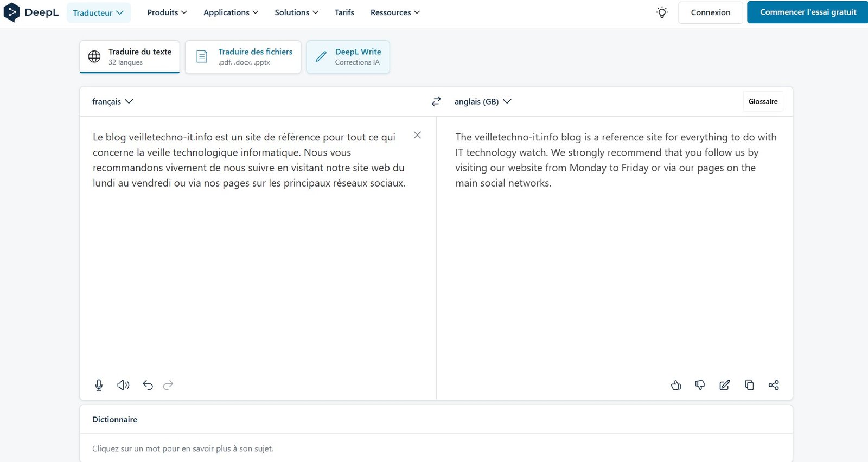Screen dimensions: 868x462
Task: Toggle the light bulb theme icon
Action: [662, 12]
